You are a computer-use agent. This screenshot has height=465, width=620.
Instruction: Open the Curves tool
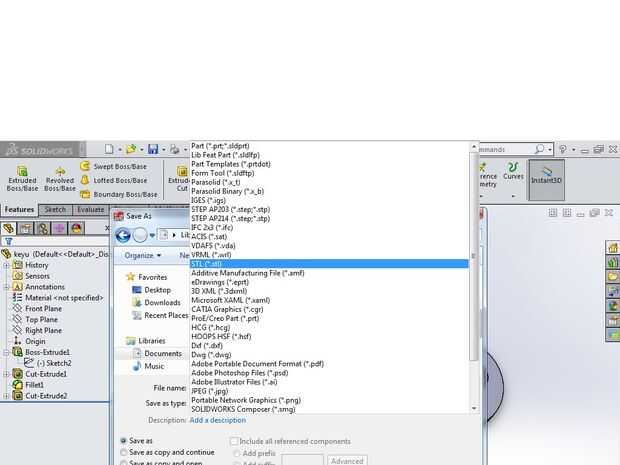[x=513, y=171]
